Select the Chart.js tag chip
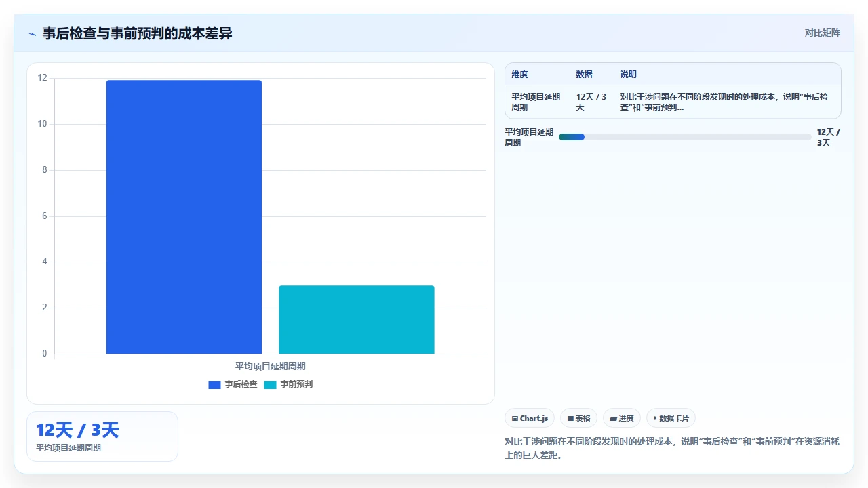 (530, 418)
